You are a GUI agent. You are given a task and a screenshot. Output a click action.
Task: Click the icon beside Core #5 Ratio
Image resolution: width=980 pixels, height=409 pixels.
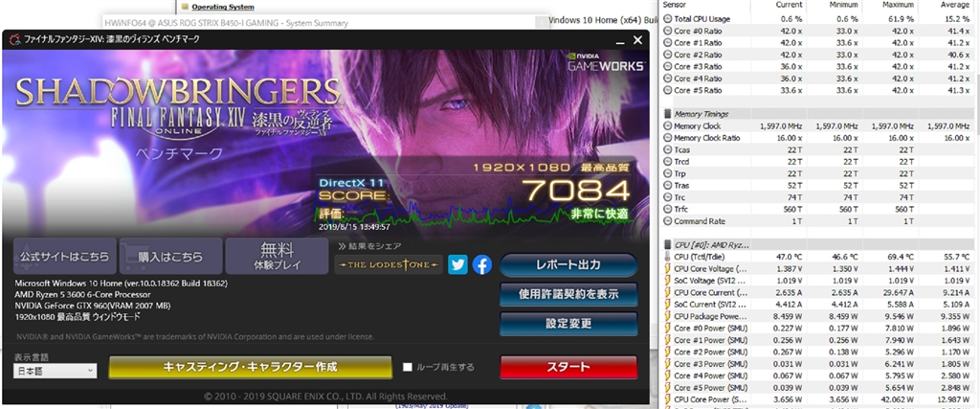(668, 91)
